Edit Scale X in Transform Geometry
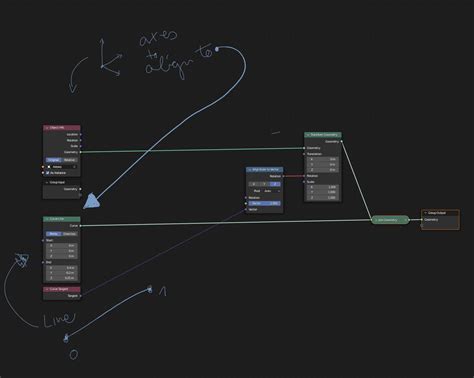The width and height of the screenshot is (474, 378). pyautogui.click(x=323, y=187)
